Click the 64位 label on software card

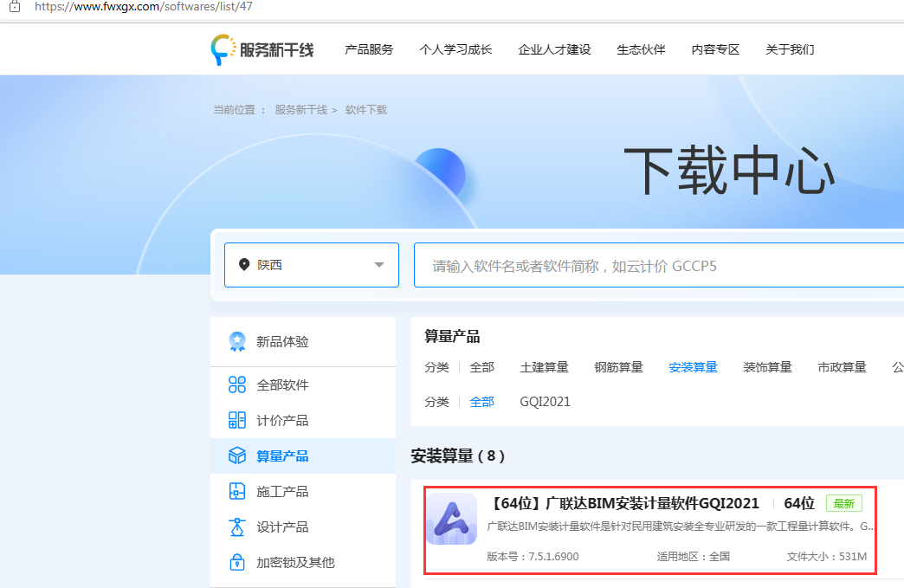pos(799,503)
